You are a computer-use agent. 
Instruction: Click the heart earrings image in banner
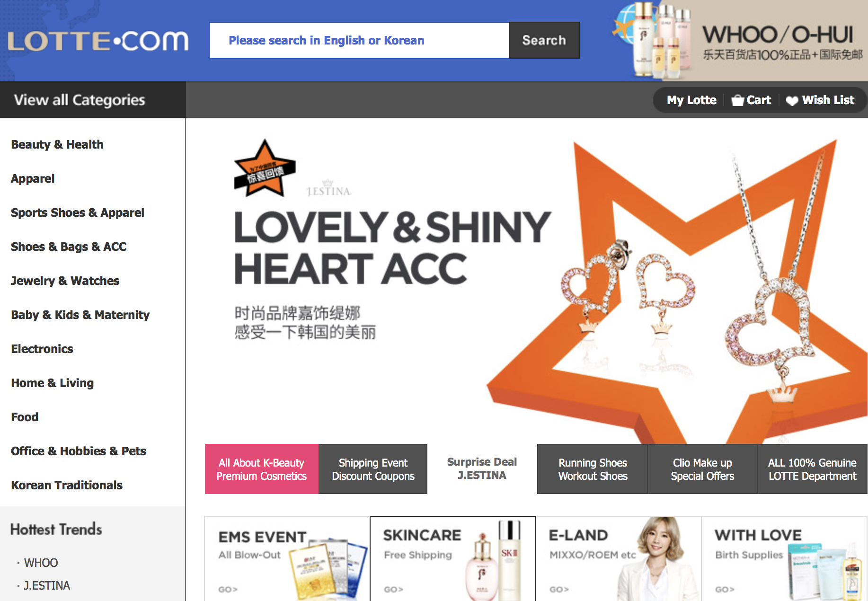click(627, 289)
